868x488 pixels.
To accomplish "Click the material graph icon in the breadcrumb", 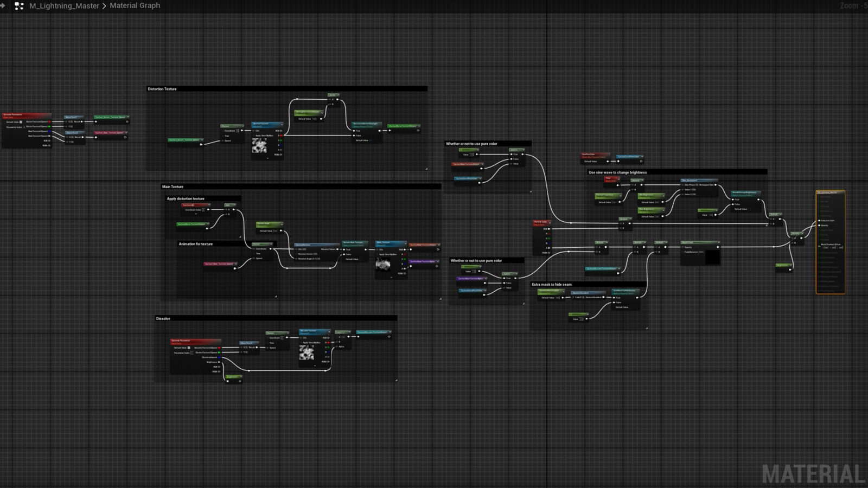I will 19,6.
